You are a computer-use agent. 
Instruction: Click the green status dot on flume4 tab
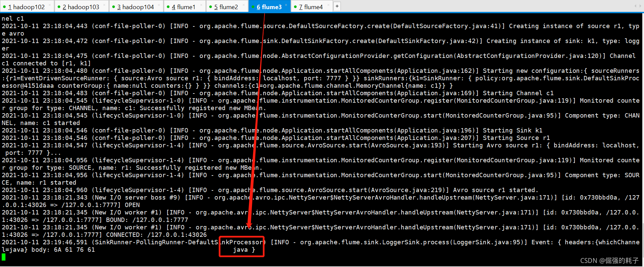295,7
